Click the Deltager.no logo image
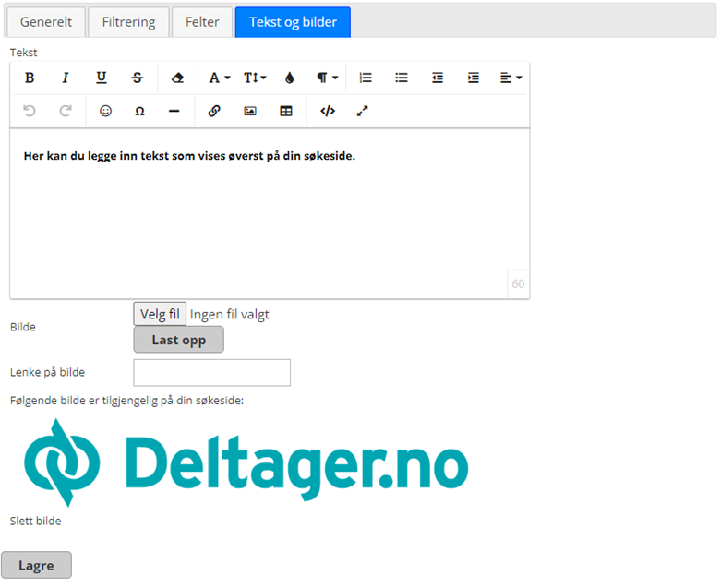This screenshot has width=721, height=588. coord(246,462)
